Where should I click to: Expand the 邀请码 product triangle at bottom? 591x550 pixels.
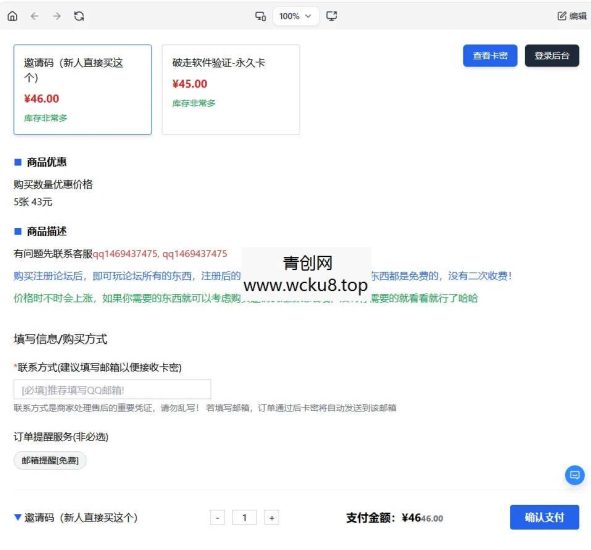coord(17,517)
